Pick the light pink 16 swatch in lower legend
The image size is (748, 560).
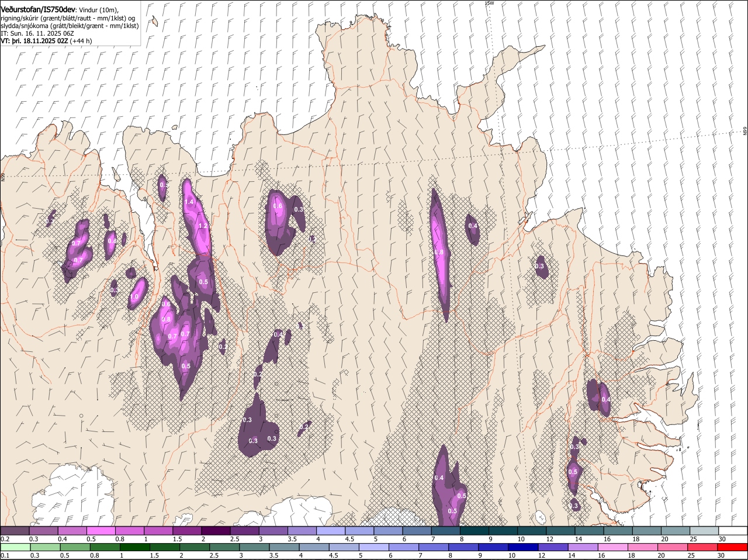[x=612, y=548]
